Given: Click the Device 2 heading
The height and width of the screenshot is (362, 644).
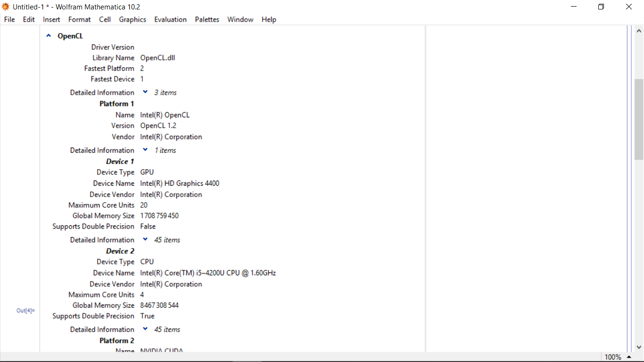Looking at the screenshot, I should [120, 251].
